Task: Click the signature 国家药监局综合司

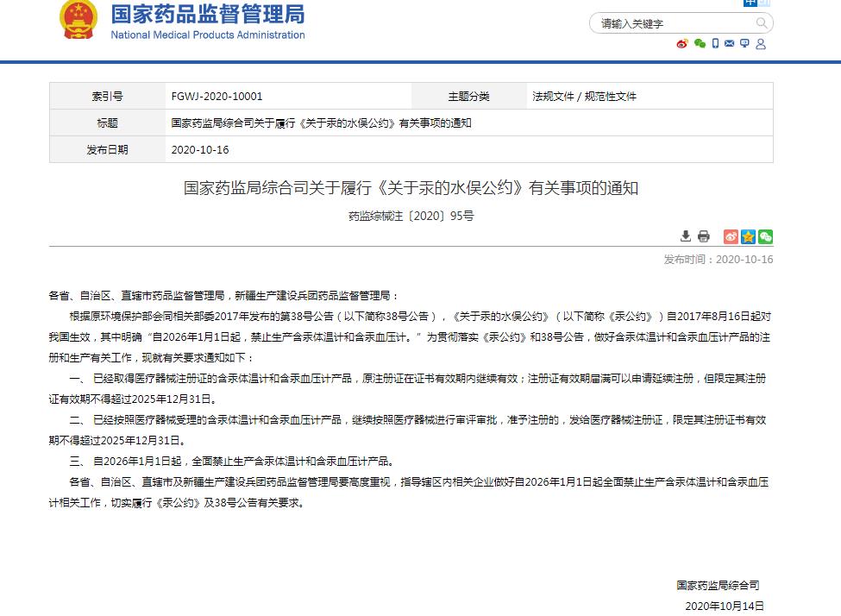Action: point(718,585)
